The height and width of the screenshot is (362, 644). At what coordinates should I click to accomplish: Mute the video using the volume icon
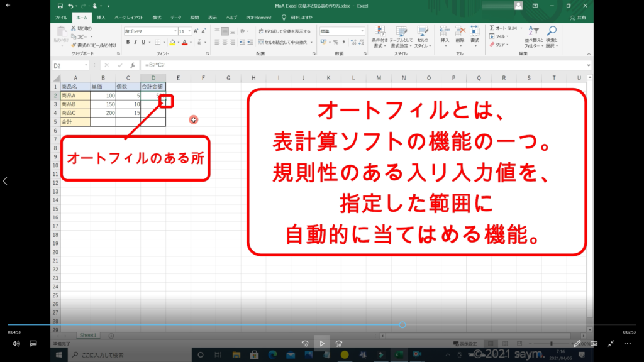16,344
